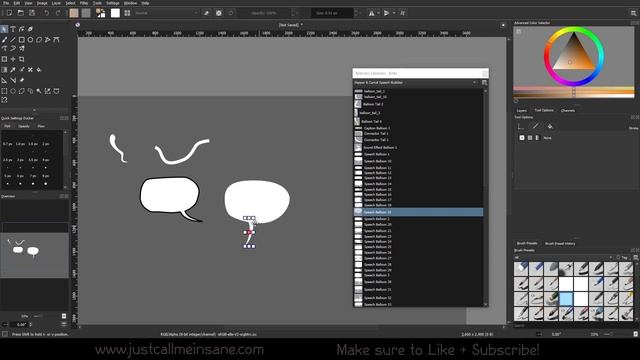
Task: Open the blending mode dropdown
Action: click(x=166, y=13)
